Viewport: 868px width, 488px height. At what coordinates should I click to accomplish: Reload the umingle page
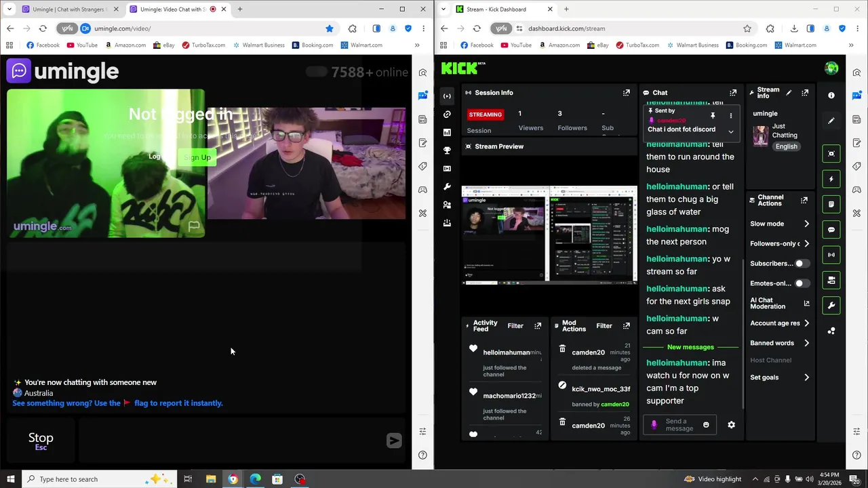pos(43,28)
